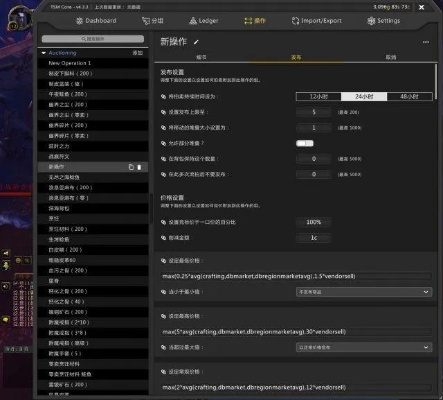Image resolution: width=443 pixels, height=400 pixels.
Task: Switch to the 发布 posting sub-tab
Action: pos(296,57)
